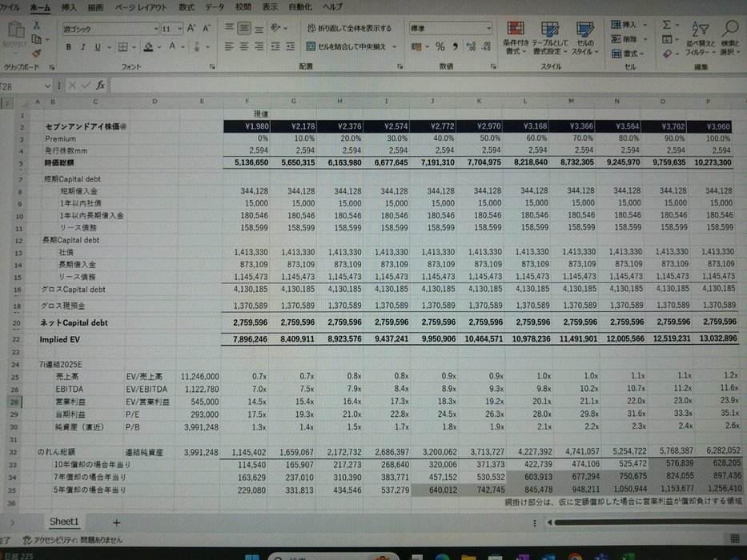747x560 pixels.
Task: Align text left
Action: (x=229, y=46)
